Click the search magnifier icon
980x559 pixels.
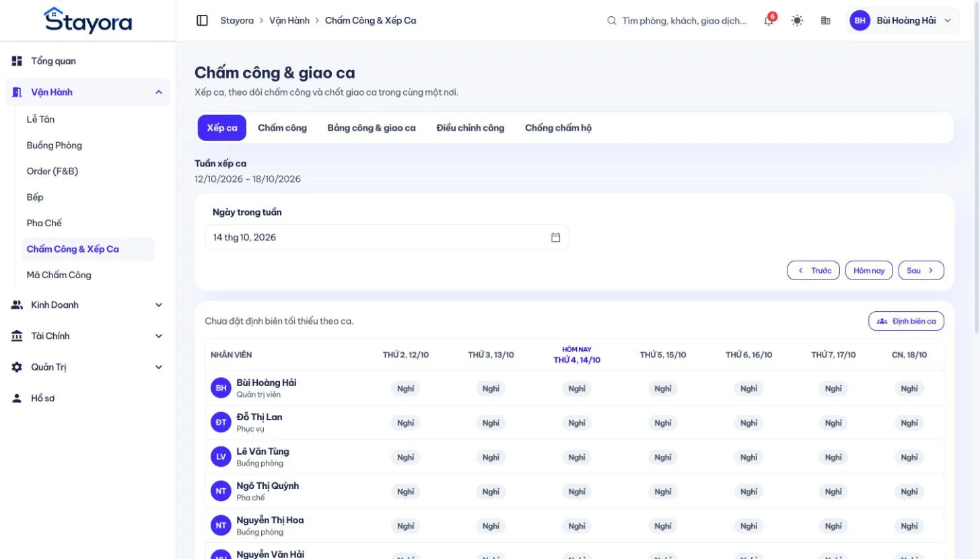[612, 21]
